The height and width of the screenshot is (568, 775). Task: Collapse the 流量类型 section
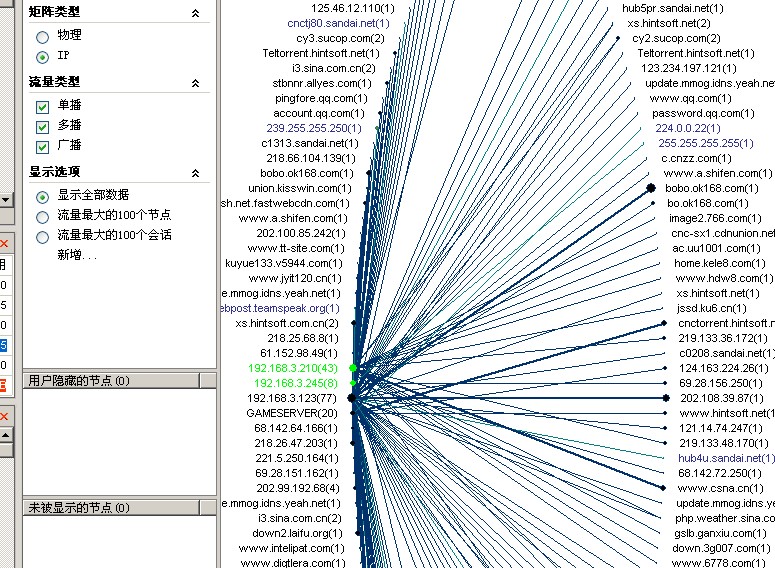pyautogui.click(x=195, y=82)
